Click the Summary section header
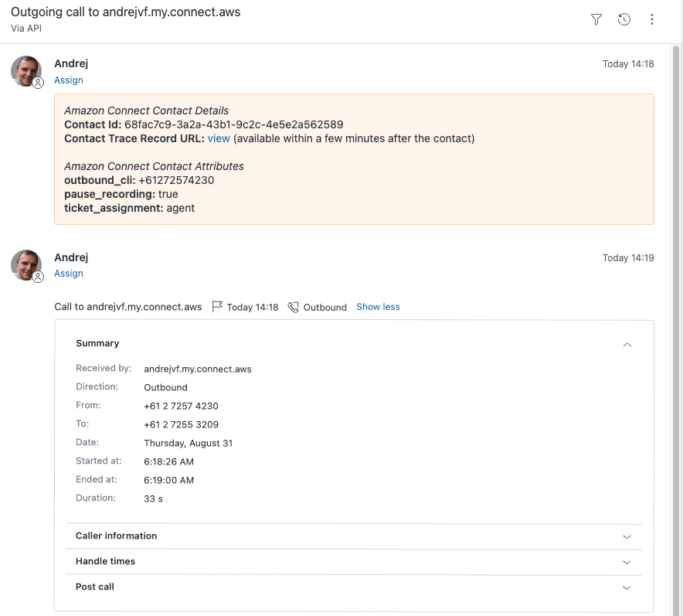This screenshot has width=683, height=616. tap(97, 343)
